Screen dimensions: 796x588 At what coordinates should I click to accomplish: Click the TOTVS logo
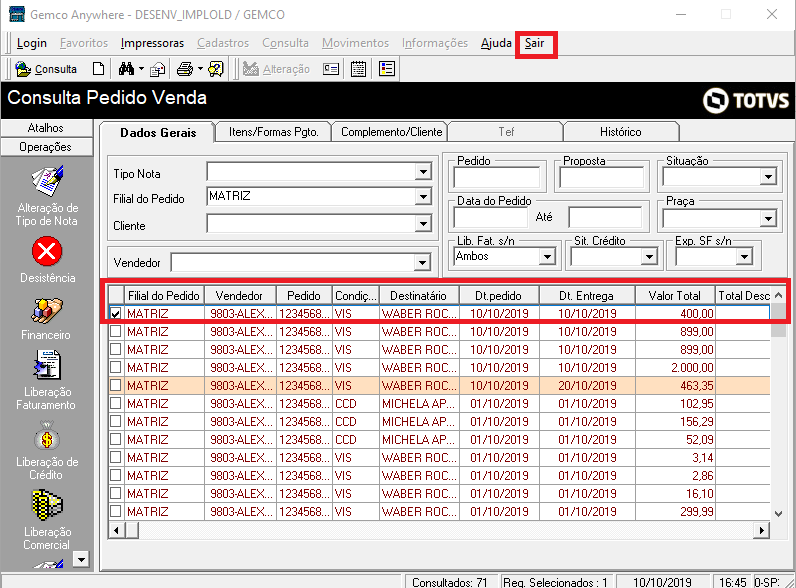click(746, 100)
